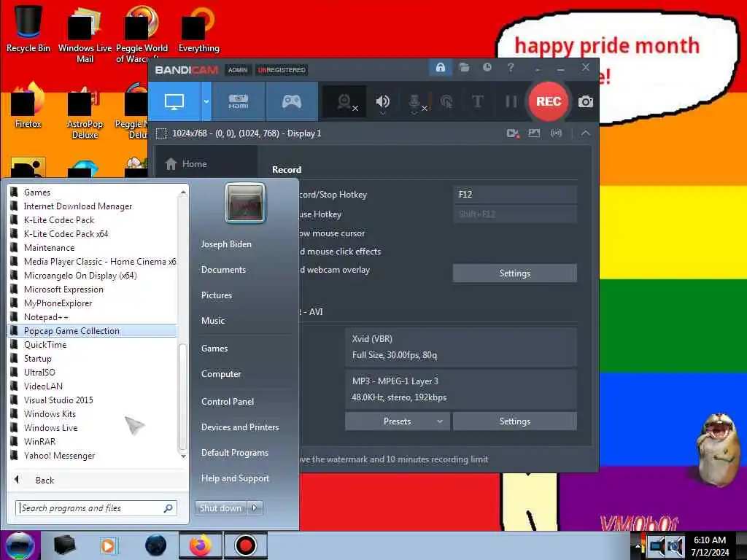This screenshot has height=560, width=747.
Task: Open Music from Start menu
Action: 213,321
